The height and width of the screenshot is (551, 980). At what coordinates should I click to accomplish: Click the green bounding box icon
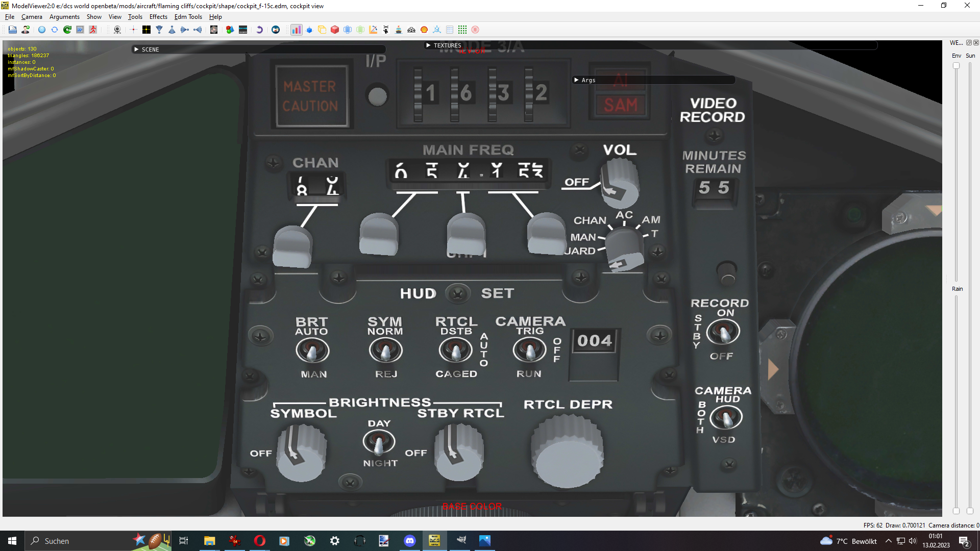point(360,30)
